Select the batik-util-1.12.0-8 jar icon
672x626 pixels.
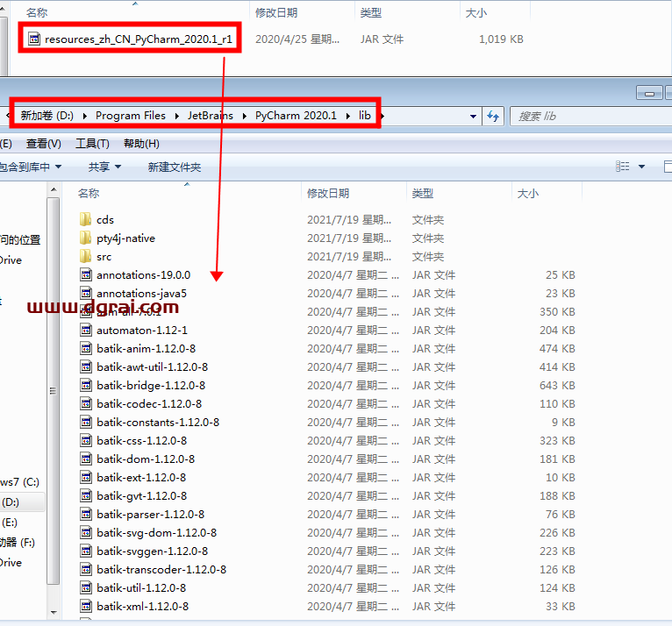(86, 587)
